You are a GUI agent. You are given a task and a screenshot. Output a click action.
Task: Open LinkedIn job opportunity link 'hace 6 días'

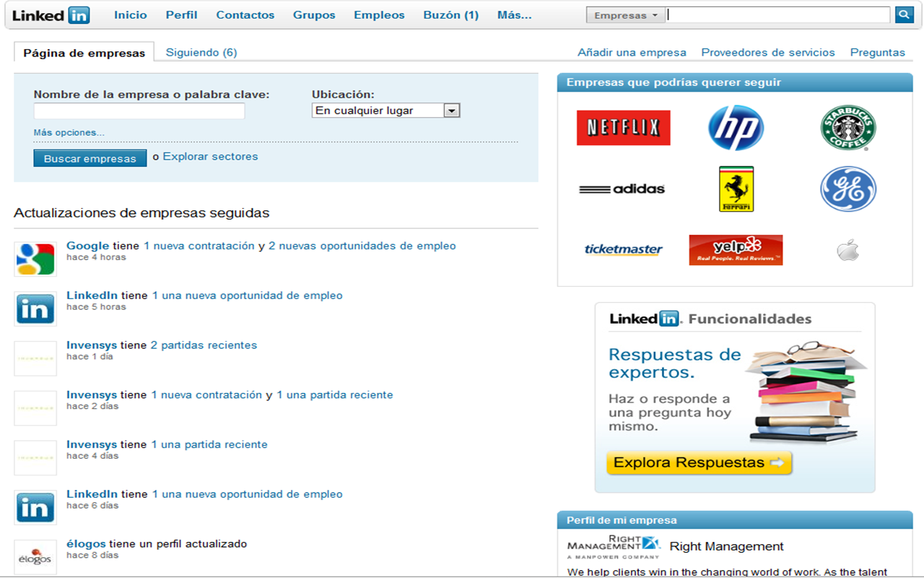(247, 495)
